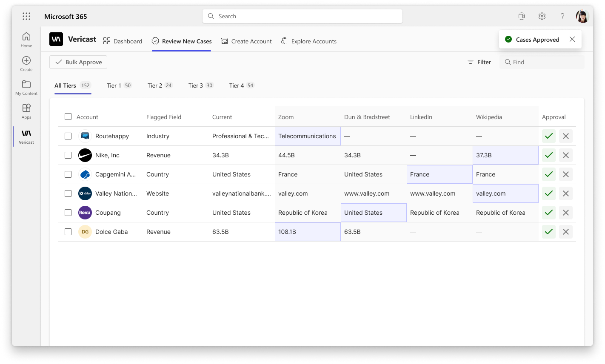Click the Nike logo in the account row
Viewport: 605px width, 364px height.
click(85, 155)
